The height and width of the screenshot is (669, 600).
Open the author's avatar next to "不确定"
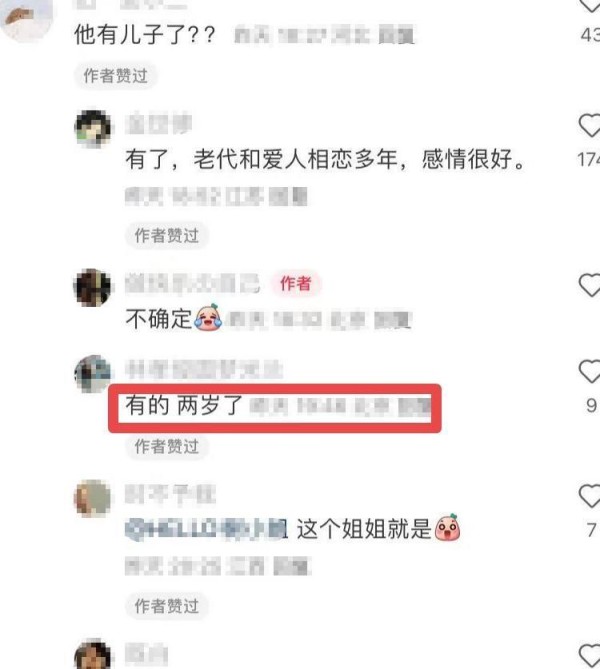click(93, 288)
